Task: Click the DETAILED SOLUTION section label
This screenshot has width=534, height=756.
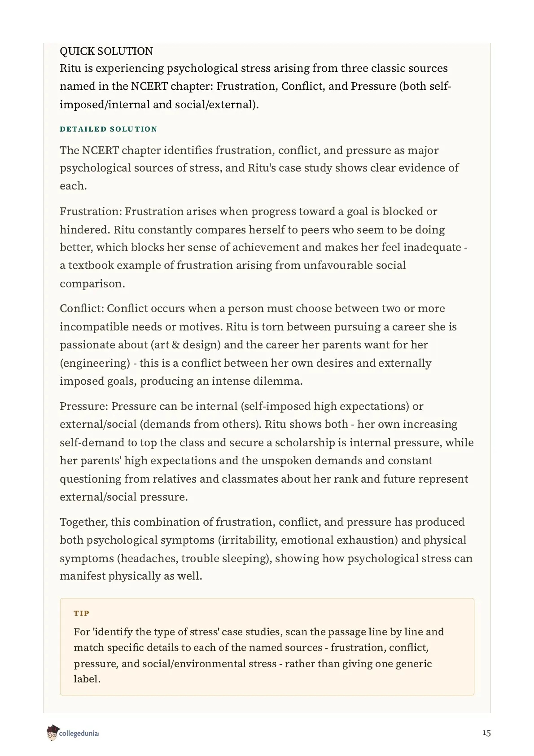Action: click(x=109, y=129)
